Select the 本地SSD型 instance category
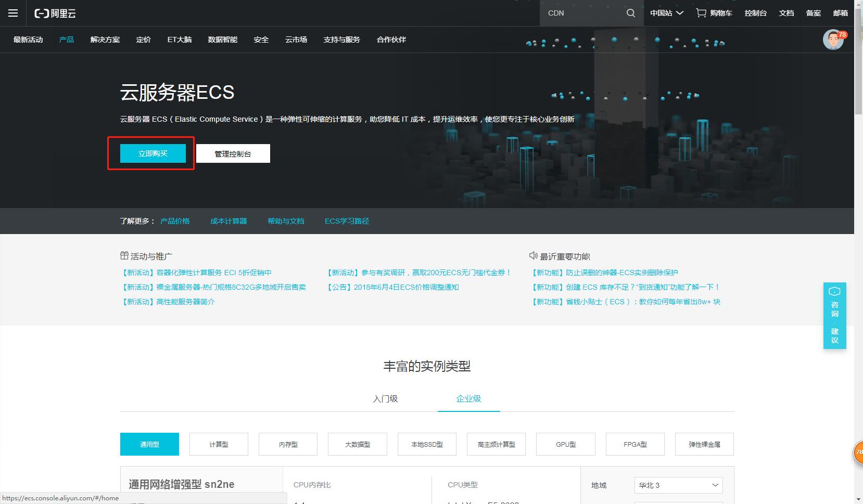863x504 pixels. tap(427, 444)
